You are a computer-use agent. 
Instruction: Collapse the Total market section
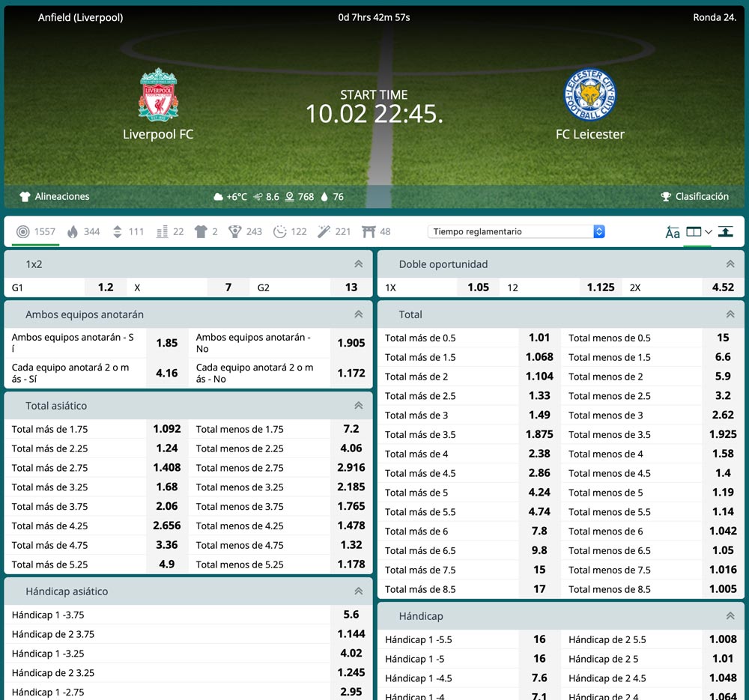tap(730, 314)
